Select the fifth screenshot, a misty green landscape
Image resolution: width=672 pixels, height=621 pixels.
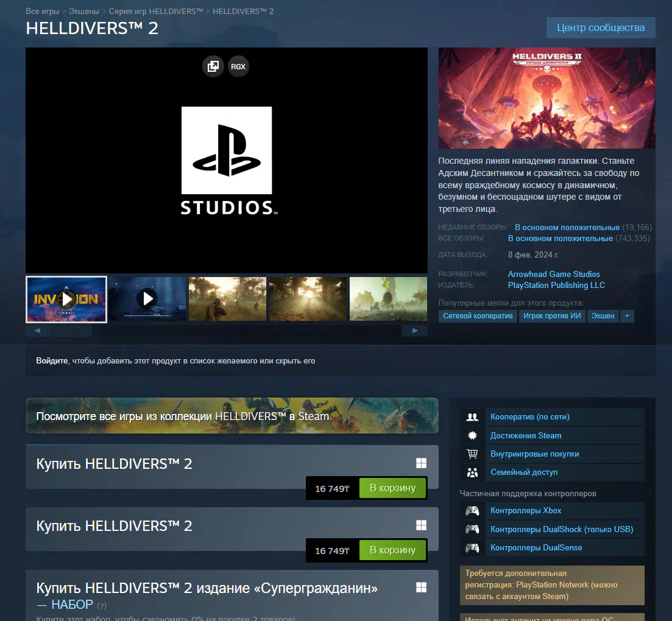click(x=388, y=298)
